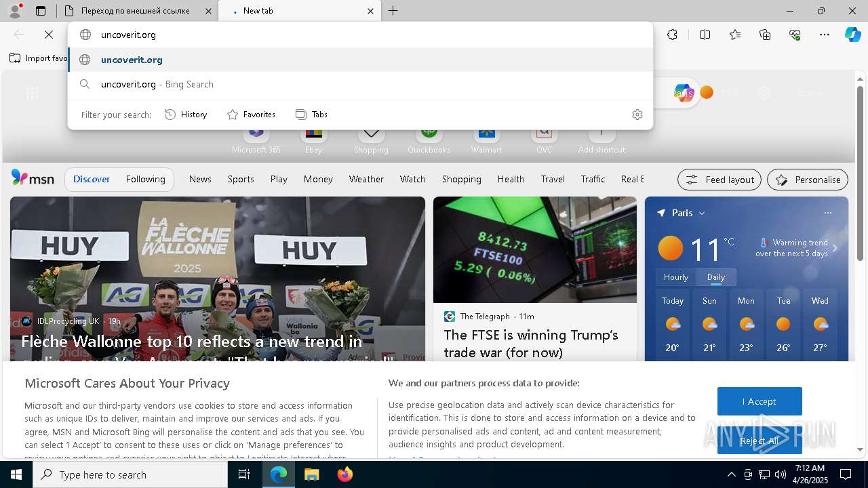Open the Money category

click(318, 179)
